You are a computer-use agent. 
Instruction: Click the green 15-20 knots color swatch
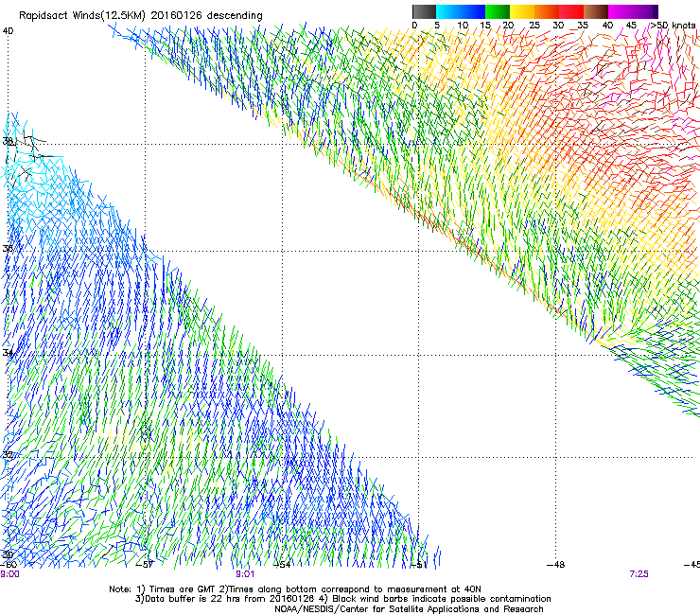click(498, 11)
